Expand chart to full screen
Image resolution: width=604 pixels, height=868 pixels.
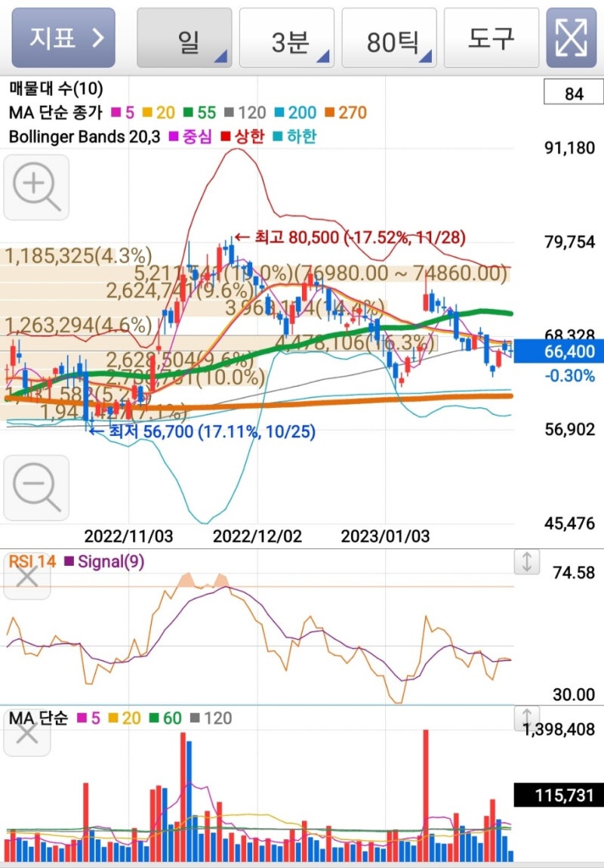tap(572, 38)
